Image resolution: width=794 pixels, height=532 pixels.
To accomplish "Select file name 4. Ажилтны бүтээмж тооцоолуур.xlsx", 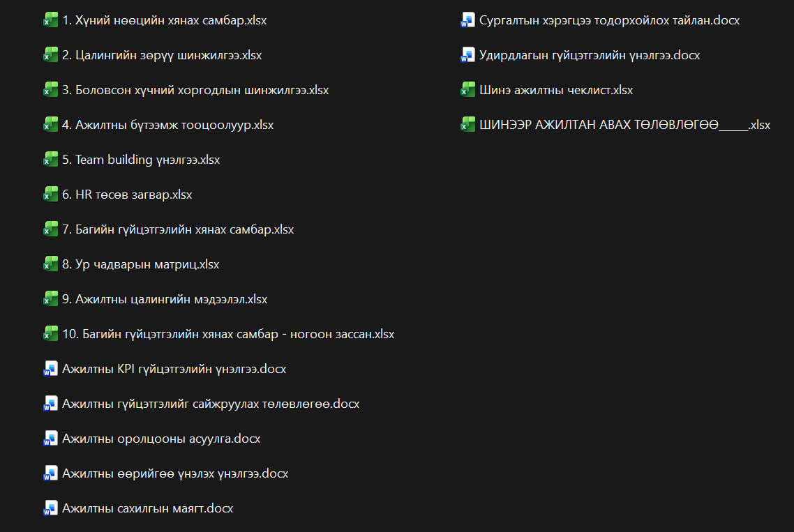I will click(167, 125).
